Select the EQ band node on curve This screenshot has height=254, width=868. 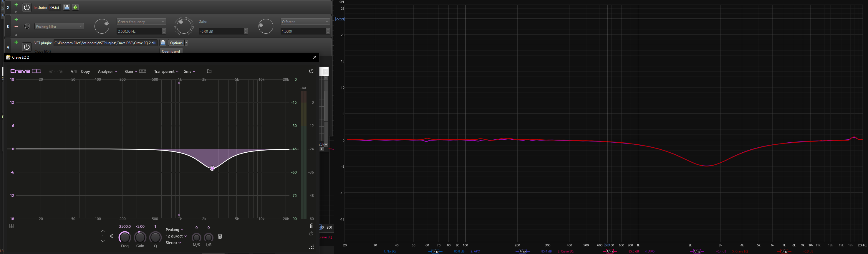212,168
